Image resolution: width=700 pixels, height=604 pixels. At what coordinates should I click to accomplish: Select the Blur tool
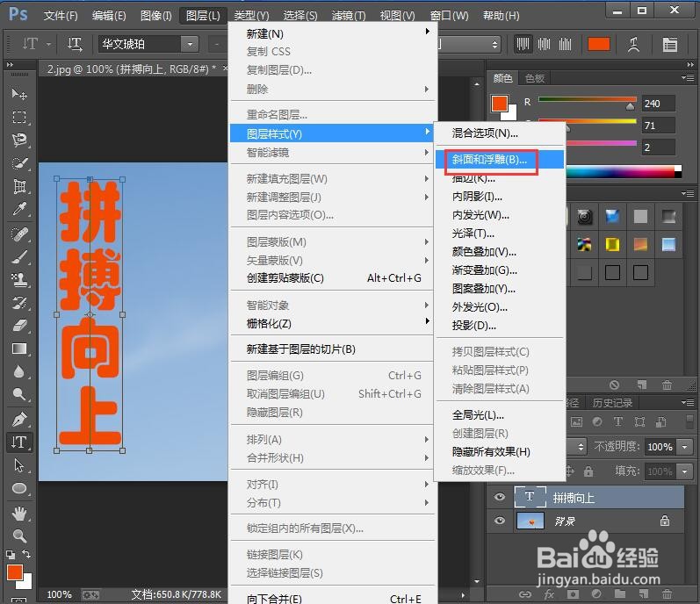[18, 371]
